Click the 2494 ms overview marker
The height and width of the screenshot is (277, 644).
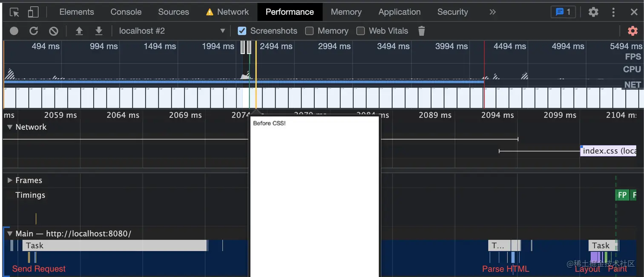276,46
